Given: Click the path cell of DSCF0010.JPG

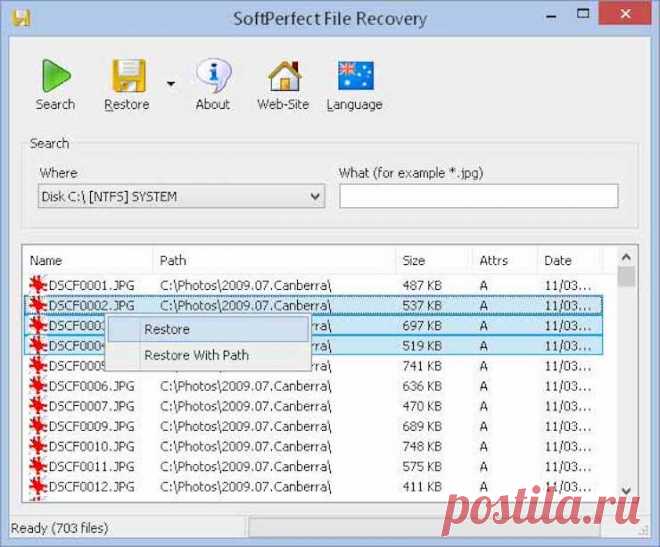Looking at the screenshot, I should point(245,446).
